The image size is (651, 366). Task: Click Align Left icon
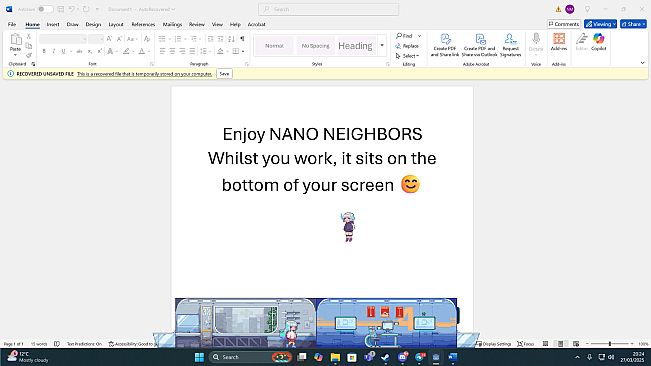click(x=162, y=51)
